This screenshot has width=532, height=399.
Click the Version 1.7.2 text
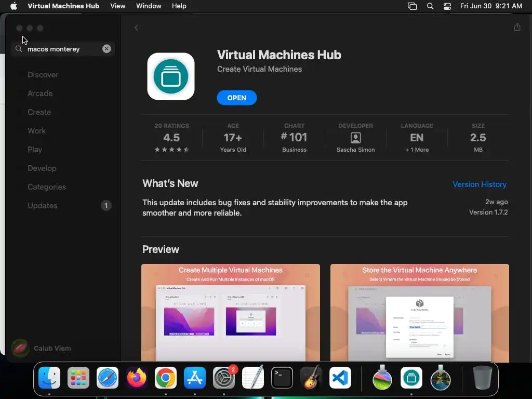pos(488,212)
